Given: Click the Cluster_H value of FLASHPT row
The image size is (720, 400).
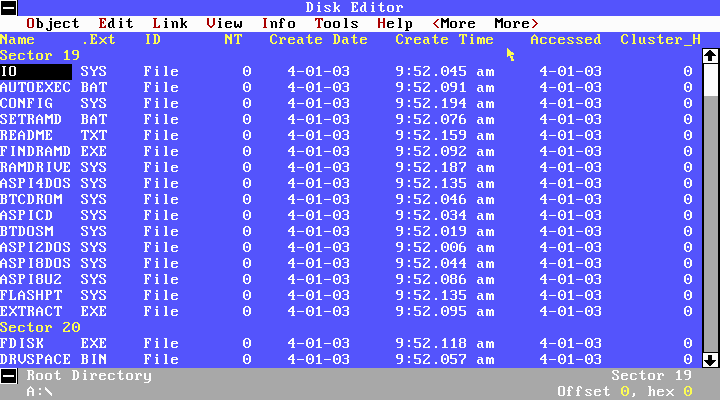Looking at the screenshot, I should [x=687, y=296].
